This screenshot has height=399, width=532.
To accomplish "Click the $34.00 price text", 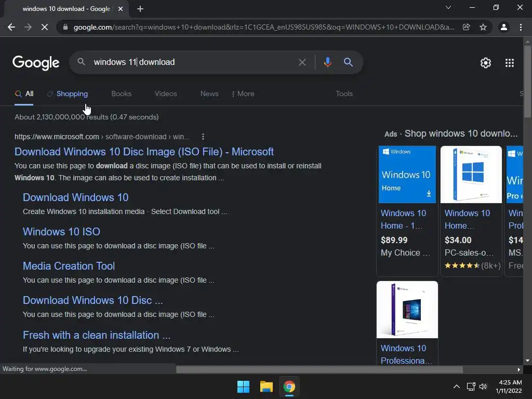I will click(x=458, y=240).
